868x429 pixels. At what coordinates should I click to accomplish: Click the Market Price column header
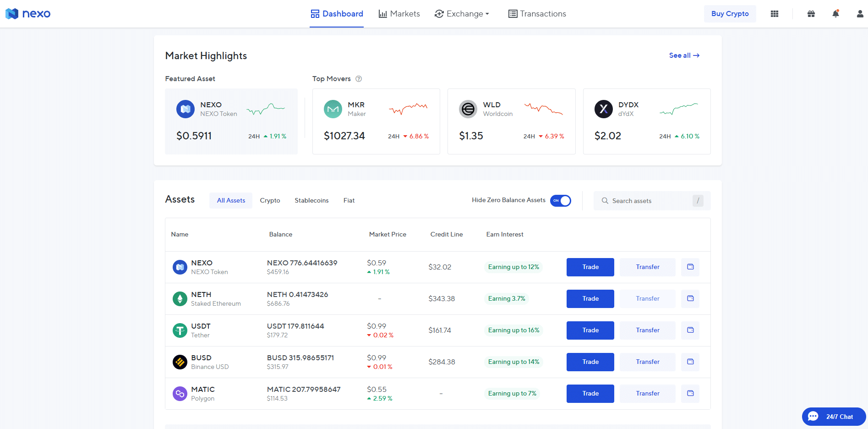pos(388,235)
